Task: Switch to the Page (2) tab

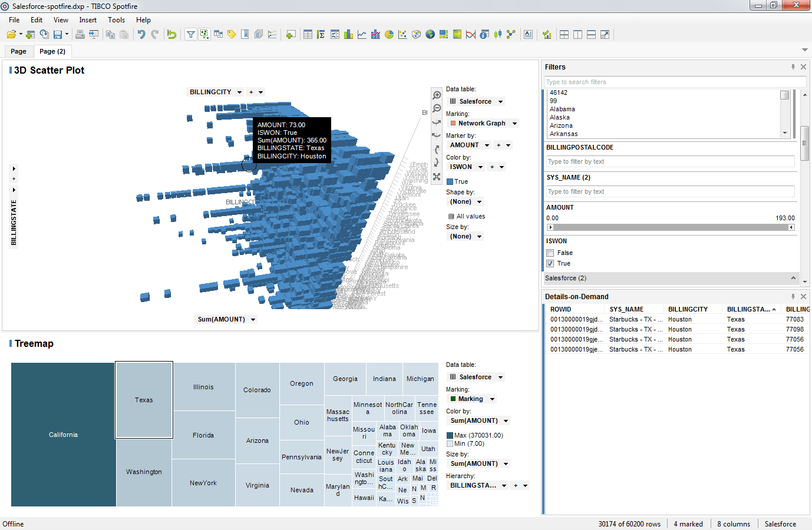Action: [52, 51]
